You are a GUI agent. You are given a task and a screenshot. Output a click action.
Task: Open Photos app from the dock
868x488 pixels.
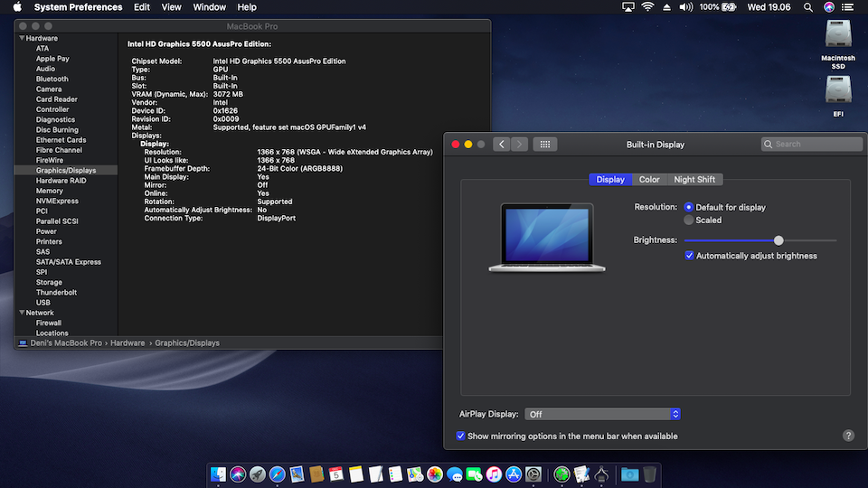435,474
